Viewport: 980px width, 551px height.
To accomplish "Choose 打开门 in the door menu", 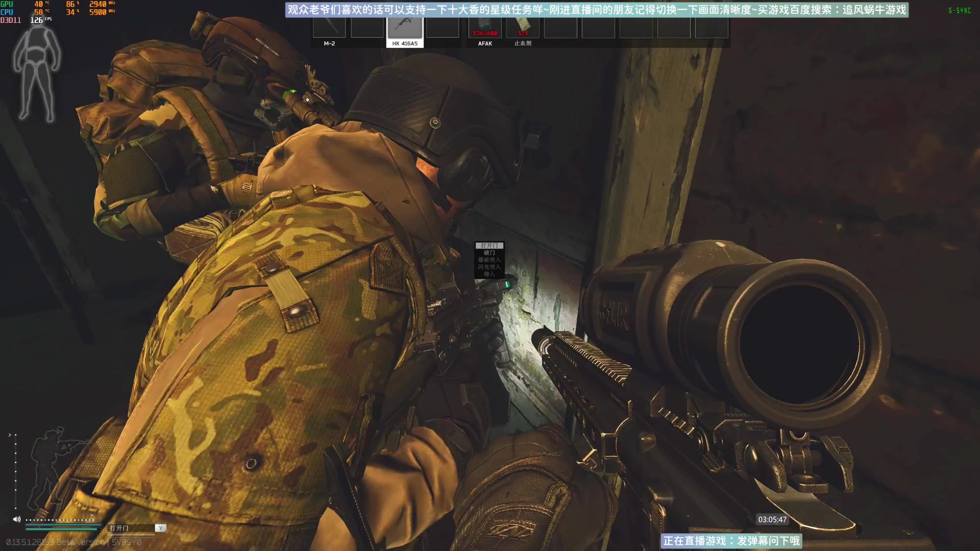I will pos(489,245).
